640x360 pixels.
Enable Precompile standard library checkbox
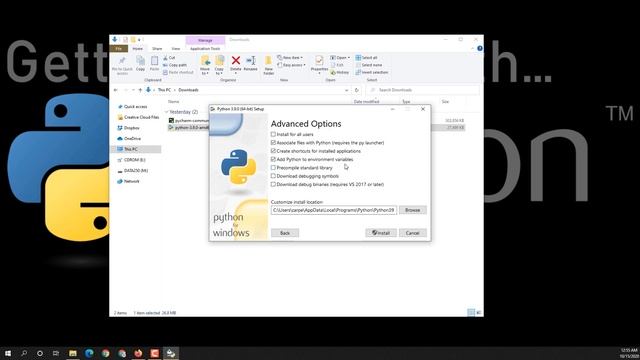(x=273, y=168)
